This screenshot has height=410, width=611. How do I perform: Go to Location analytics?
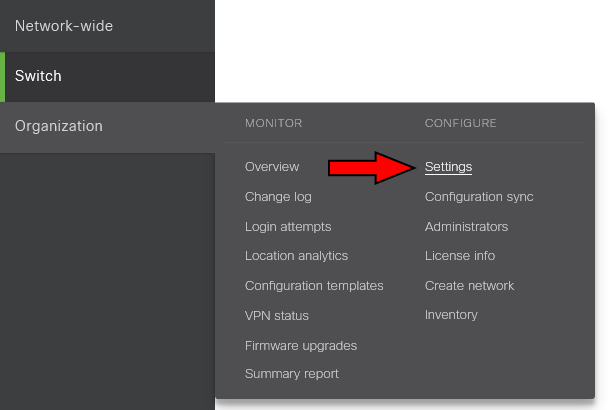[296, 256]
